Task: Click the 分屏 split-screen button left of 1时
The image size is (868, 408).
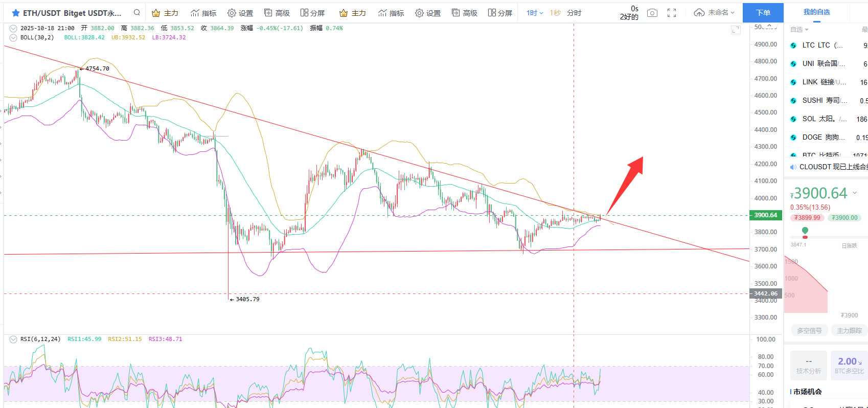Action: (500, 13)
